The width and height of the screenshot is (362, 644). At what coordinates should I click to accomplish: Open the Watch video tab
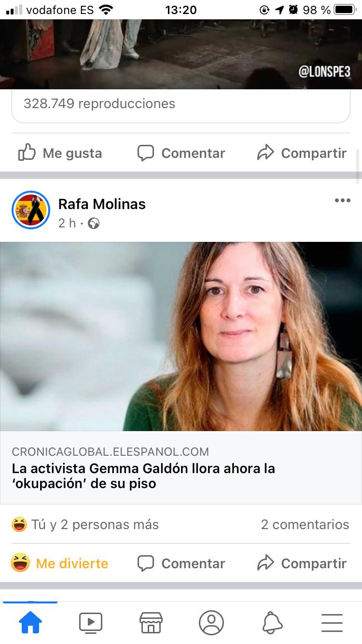pos(90,623)
